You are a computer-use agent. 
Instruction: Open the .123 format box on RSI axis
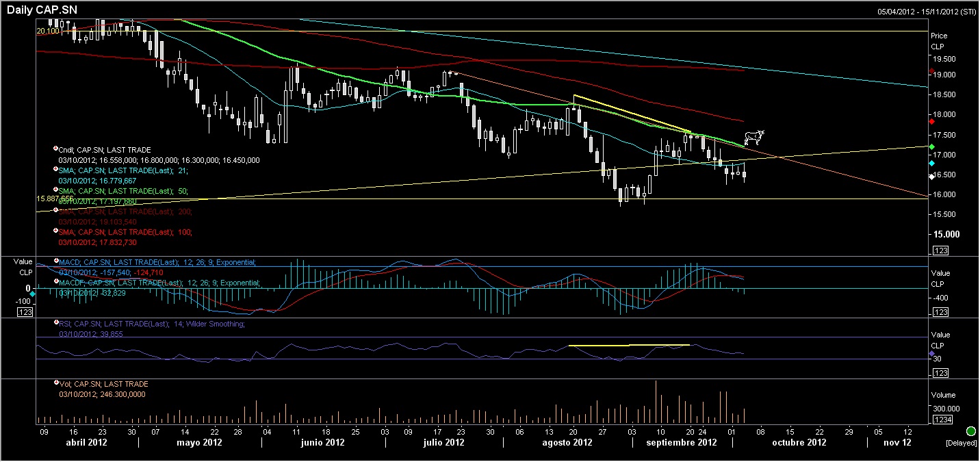pyautogui.click(x=940, y=373)
